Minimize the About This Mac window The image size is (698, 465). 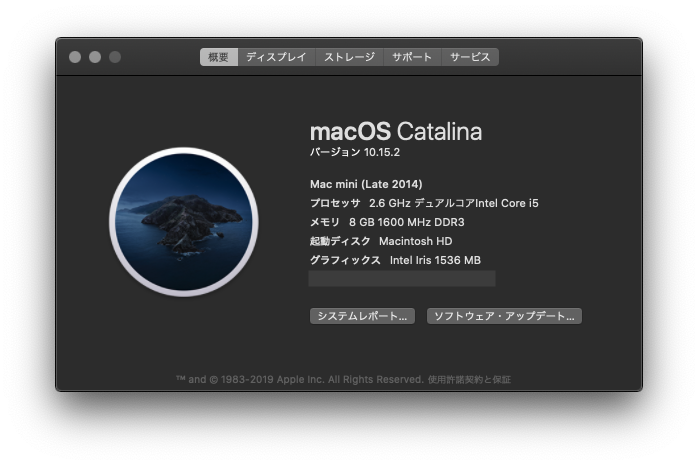point(95,57)
